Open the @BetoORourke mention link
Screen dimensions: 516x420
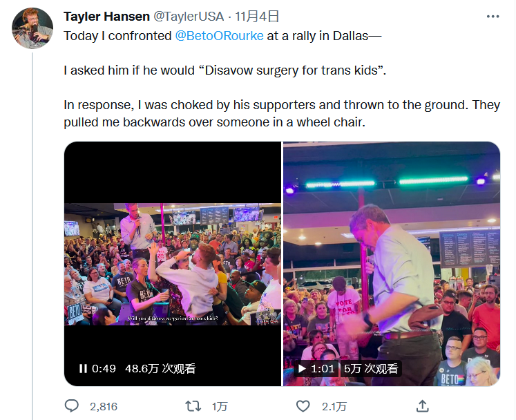pos(220,36)
